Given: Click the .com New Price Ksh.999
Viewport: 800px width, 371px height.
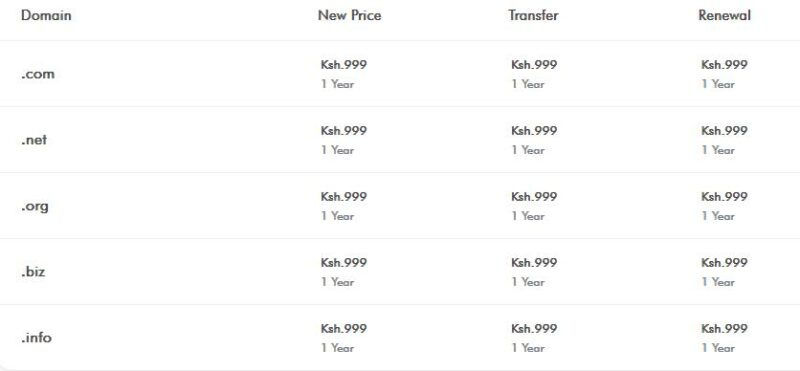Looking at the screenshot, I should [344, 65].
